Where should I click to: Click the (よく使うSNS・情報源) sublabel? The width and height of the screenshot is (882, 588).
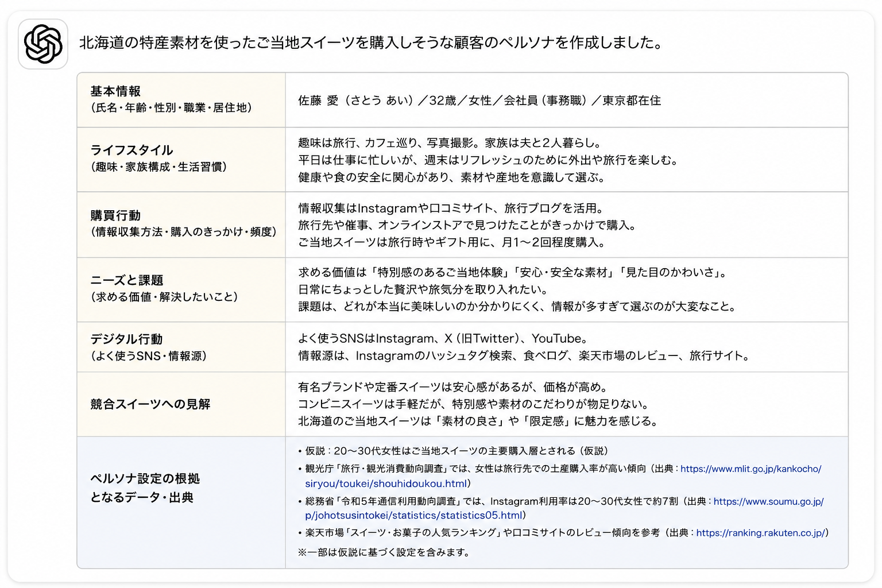point(148,356)
